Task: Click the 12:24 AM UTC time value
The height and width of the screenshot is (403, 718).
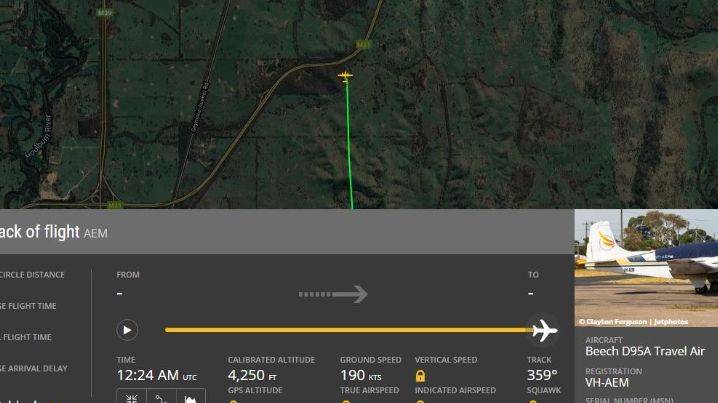Action: pyautogui.click(x=157, y=376)
